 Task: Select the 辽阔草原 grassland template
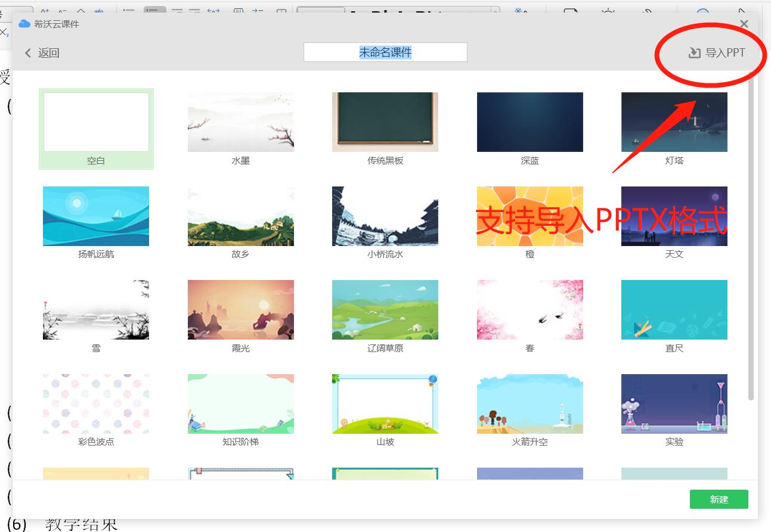coord(385,310)
